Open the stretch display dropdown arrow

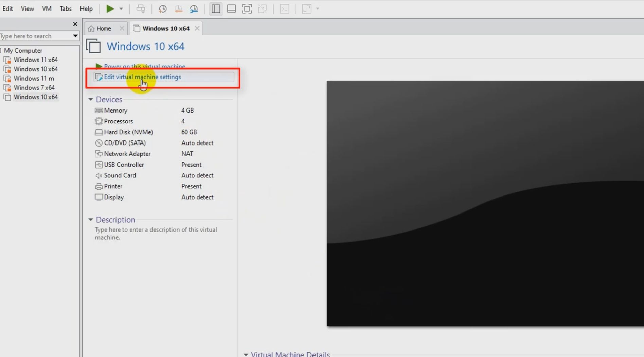(318, 9)
